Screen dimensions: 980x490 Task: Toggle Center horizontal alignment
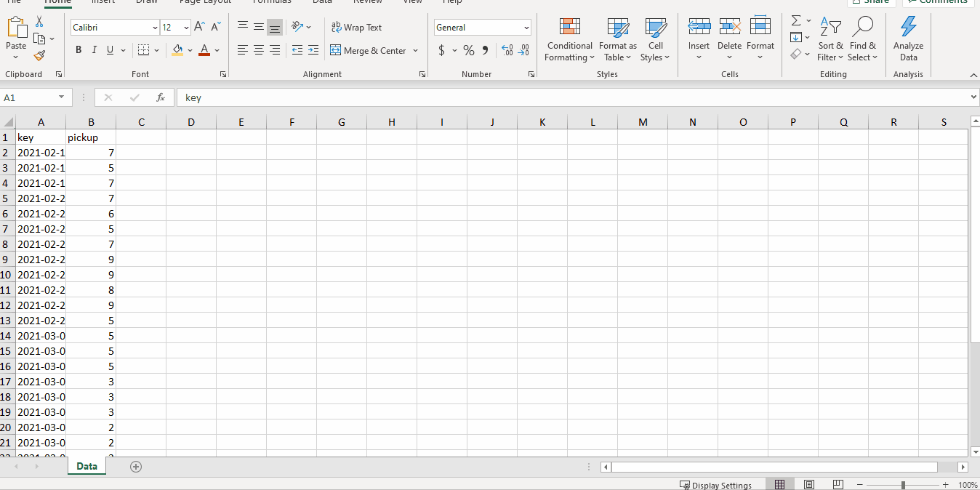click(x=259, y=50)
